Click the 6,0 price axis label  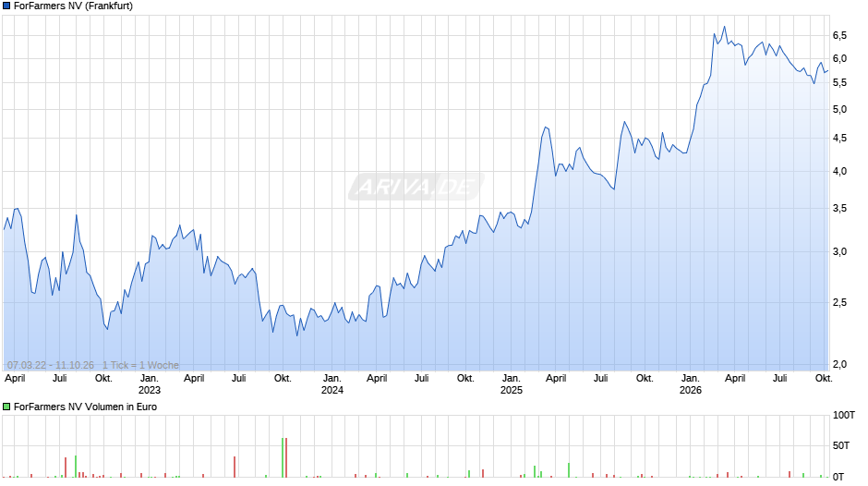tap(839, 59)
